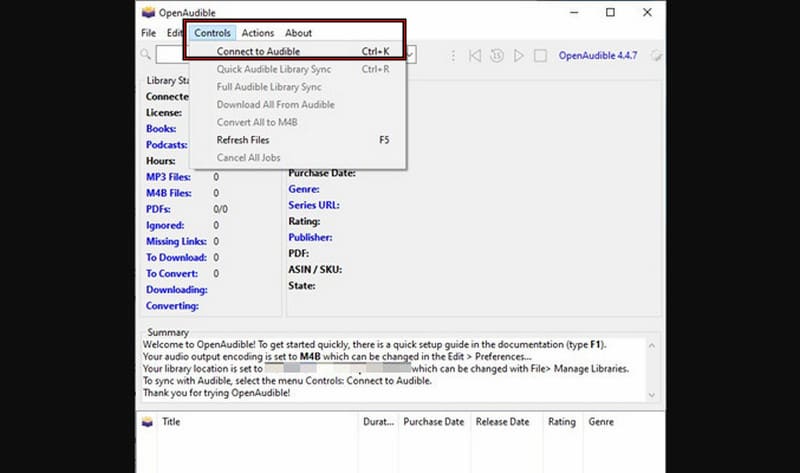The height and width of the screenshot is (473, 800).
Task: Click the Converting: link
Action: (172, 306)
